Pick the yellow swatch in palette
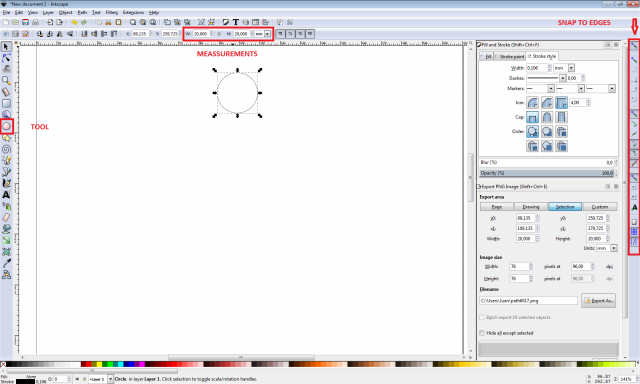640x384 pixels. [x=99, y=364]
